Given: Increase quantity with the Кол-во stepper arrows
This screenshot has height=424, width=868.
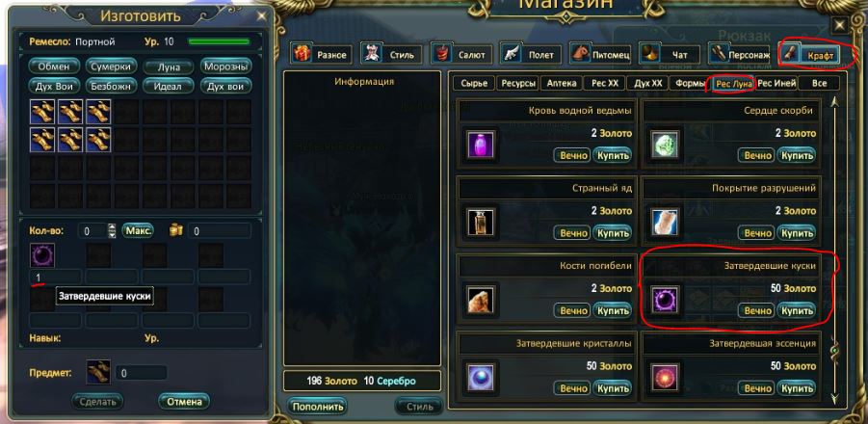Looking at the screenshot, I should point(112,227).
